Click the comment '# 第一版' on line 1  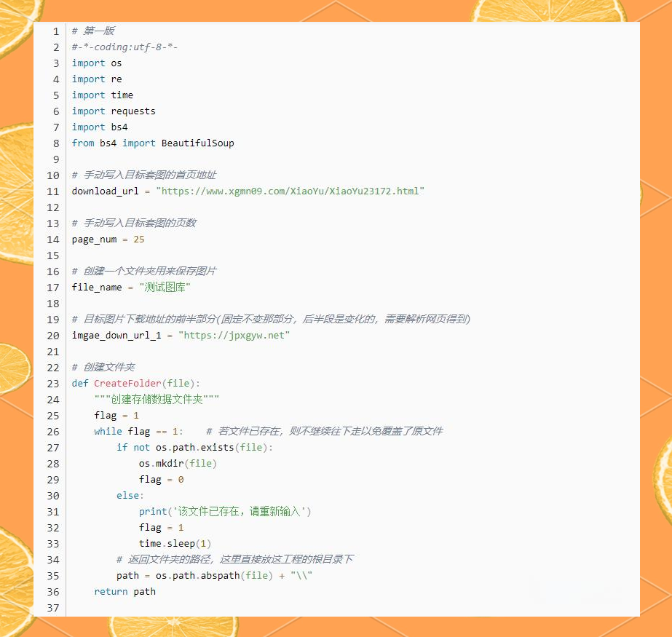[93, 31]
